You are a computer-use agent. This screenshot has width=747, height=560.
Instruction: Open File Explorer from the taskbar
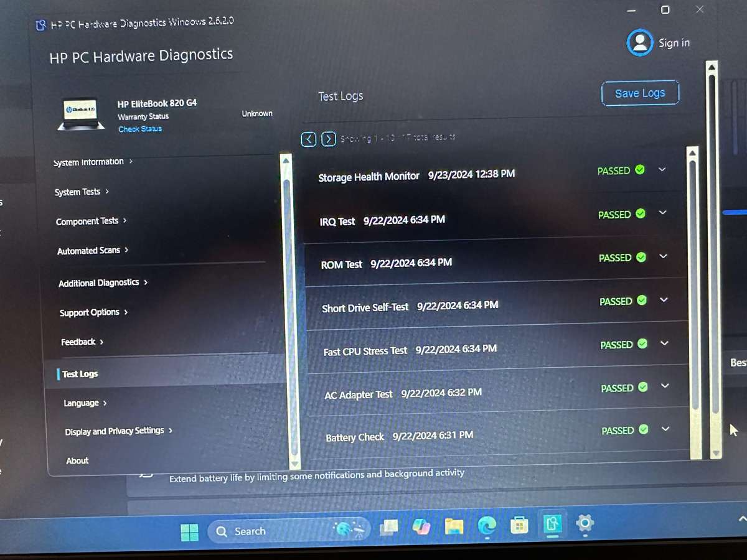(454, 527)
